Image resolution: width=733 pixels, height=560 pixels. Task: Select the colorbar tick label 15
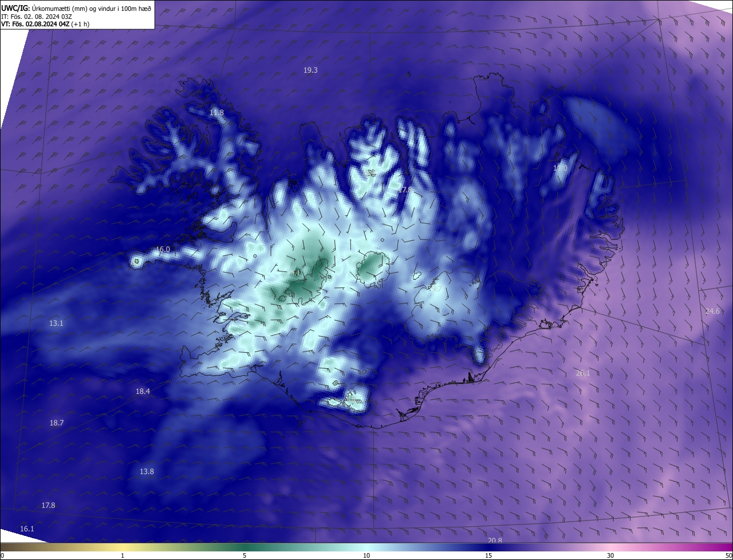point(488,555)
